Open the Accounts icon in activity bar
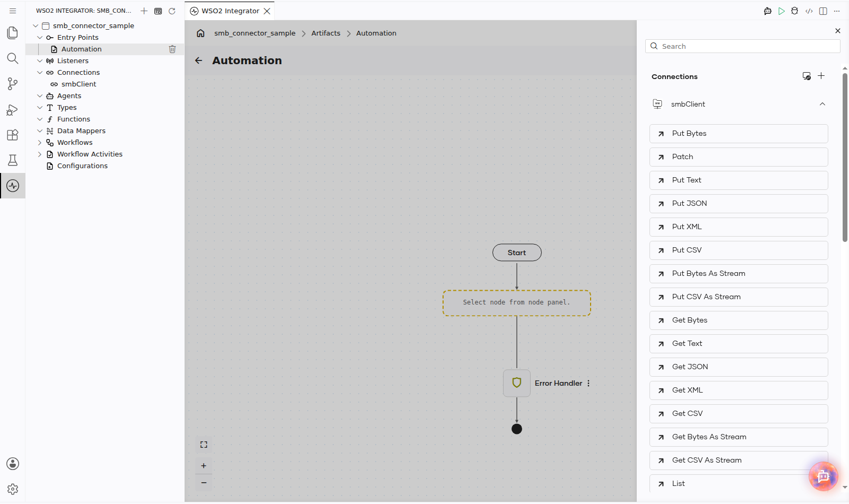849x504 pixels. pyautogui.click(x=13, y=464)
